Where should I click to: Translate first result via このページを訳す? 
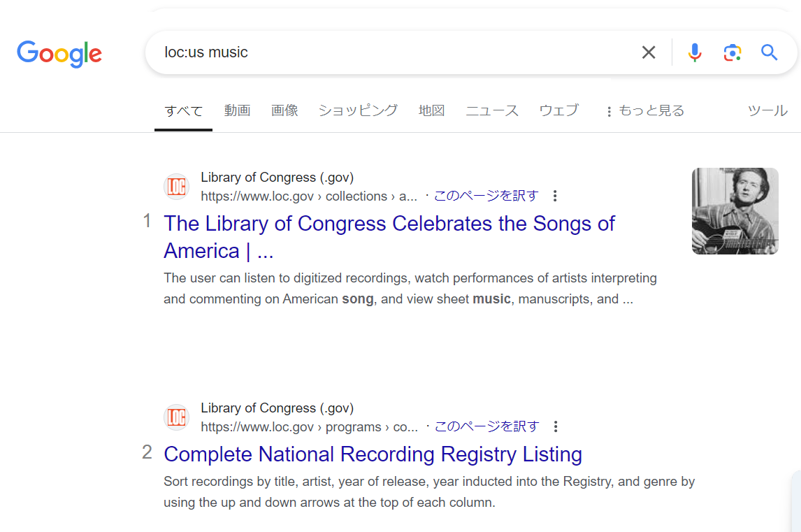tap(486, 196)
